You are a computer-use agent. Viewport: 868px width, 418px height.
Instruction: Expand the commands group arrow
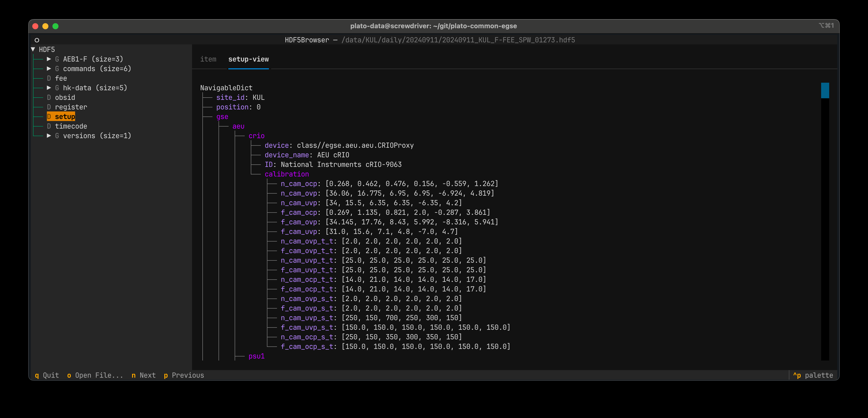pos(49,69)
